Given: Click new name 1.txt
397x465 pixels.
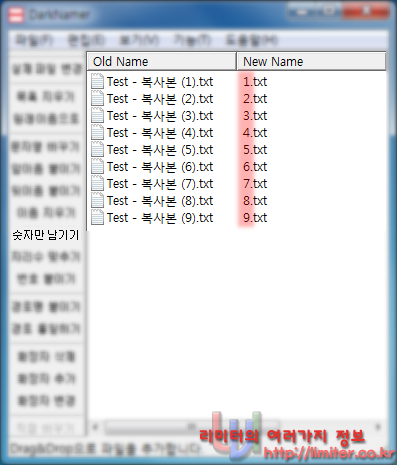Looking at the screenshot, I should coord(255,82).
